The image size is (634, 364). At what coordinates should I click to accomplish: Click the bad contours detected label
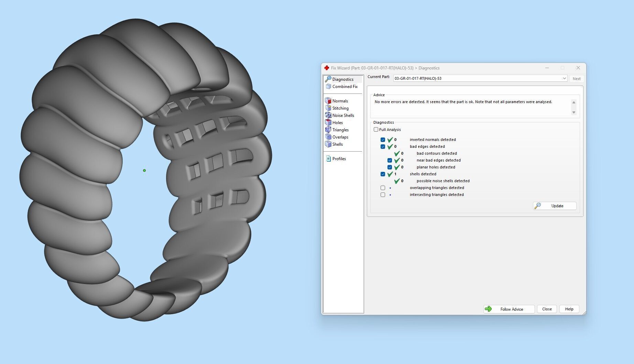pos(437,153)
